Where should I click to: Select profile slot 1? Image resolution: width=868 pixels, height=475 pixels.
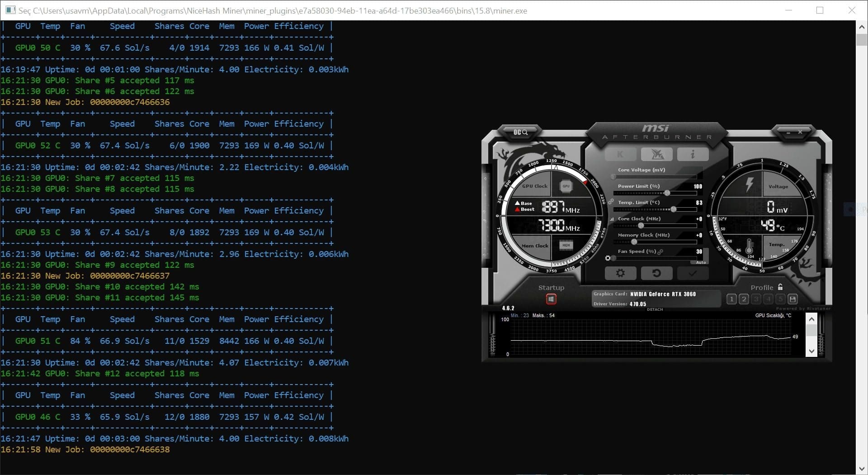(731, 299)
